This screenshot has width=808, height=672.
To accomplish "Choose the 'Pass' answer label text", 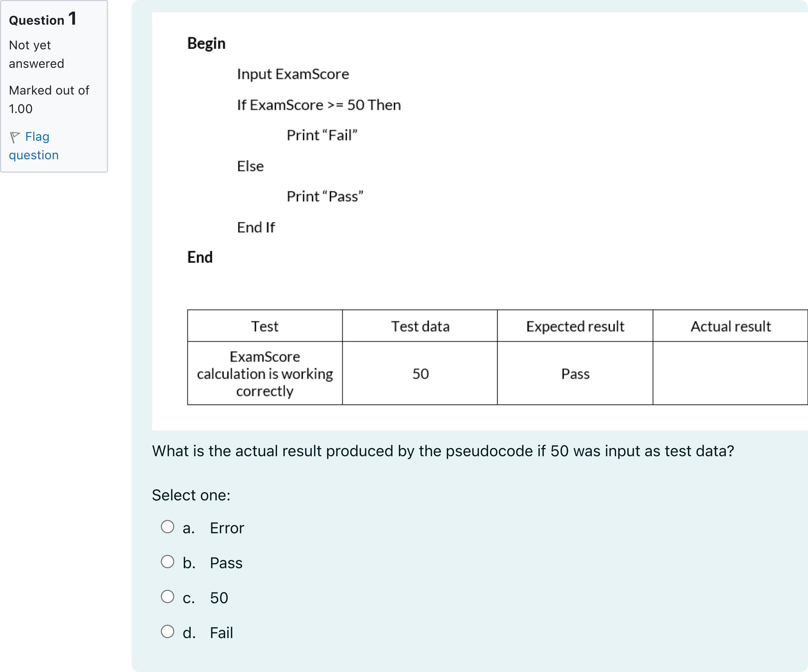I will click(226, 563).
